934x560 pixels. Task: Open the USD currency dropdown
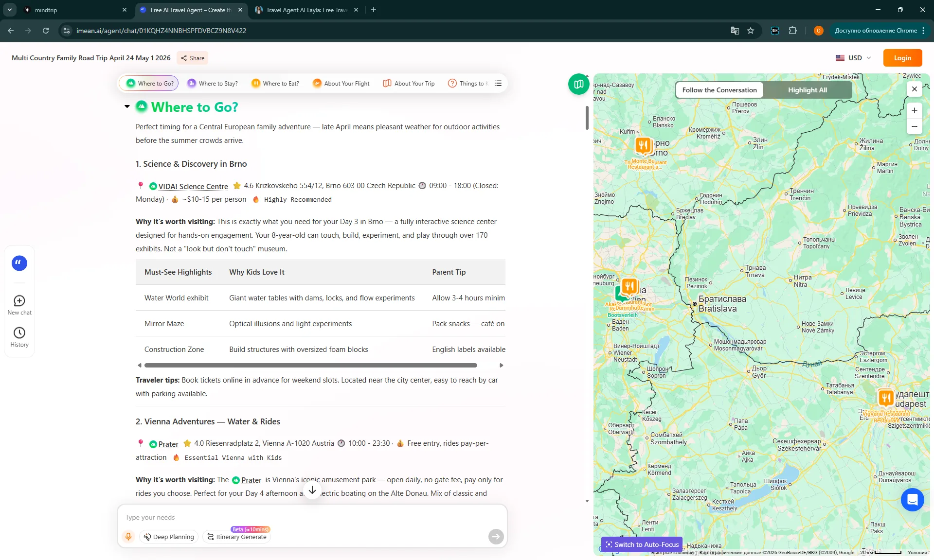(853, 58)
